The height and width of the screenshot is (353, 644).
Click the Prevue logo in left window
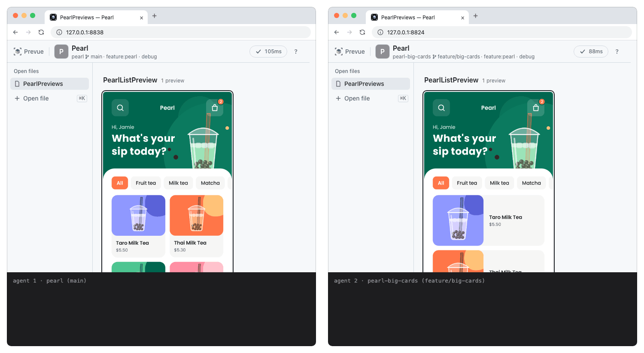click(x=28, y=52)
